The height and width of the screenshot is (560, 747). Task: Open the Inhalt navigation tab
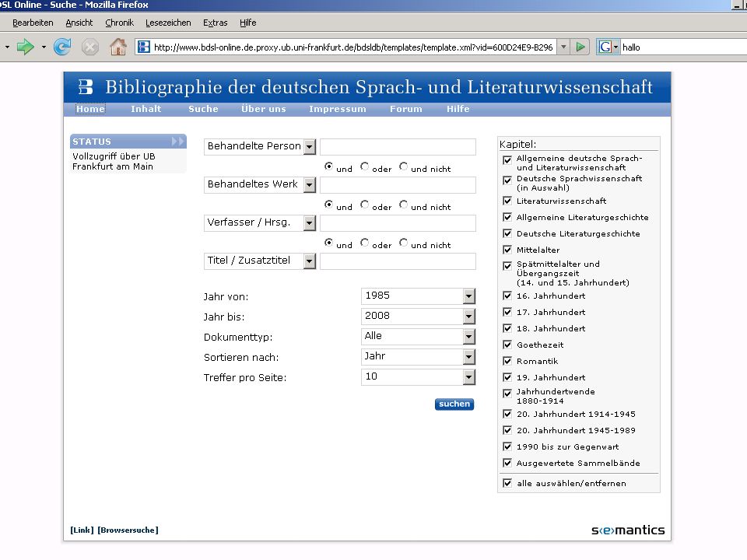146,109
